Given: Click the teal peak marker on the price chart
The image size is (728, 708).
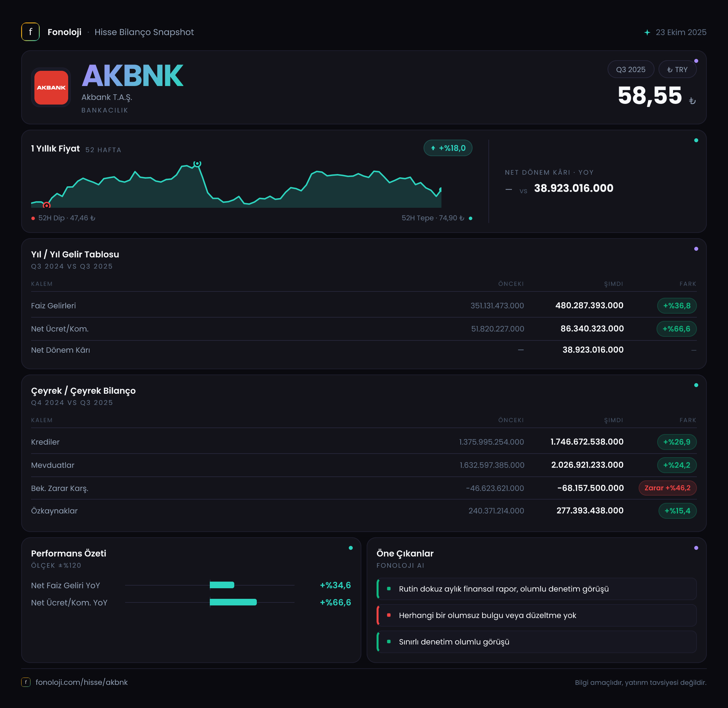Looking at the screenshot, I should click(x=198, y=164).
